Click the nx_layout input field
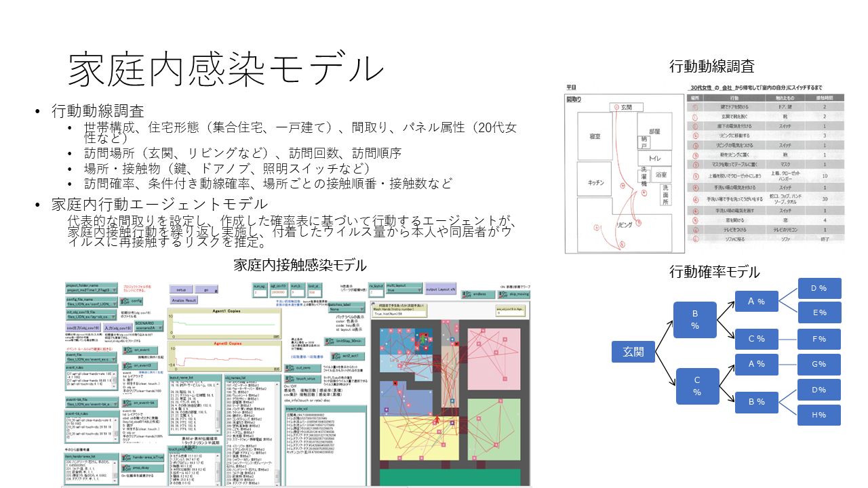 point(376,290)
